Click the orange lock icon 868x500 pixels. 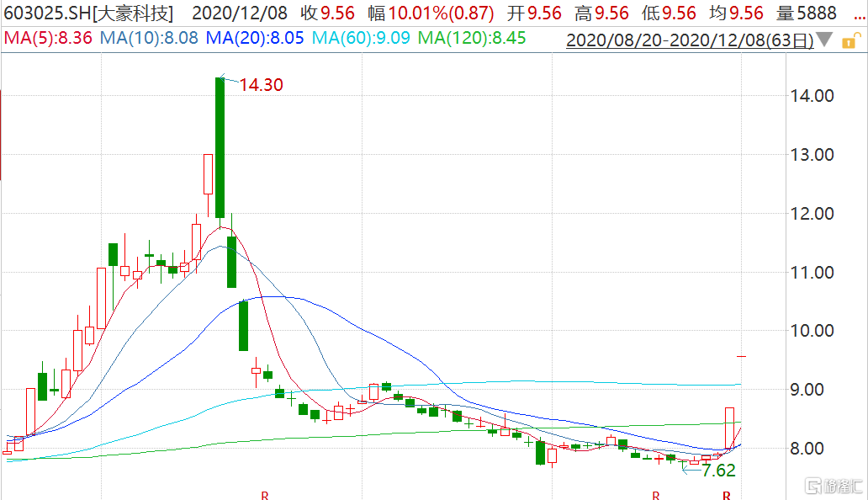[851, 41]
